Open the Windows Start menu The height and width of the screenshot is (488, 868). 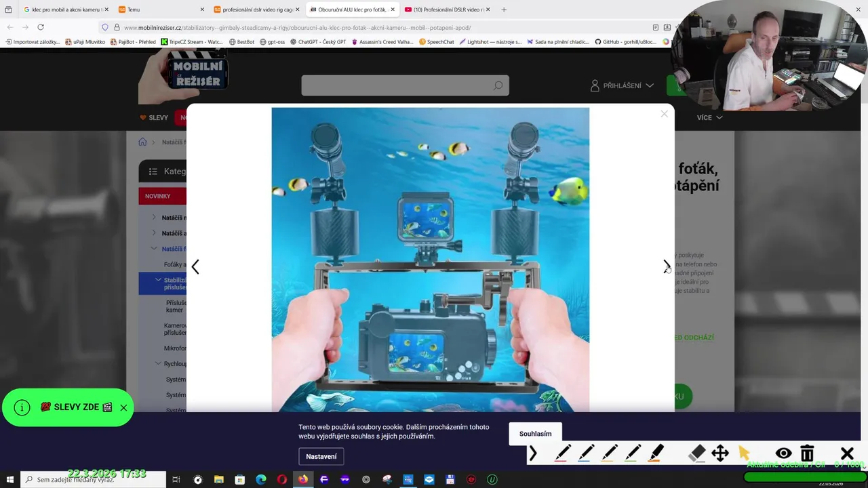pyautogui.click(x=9, y=479)
